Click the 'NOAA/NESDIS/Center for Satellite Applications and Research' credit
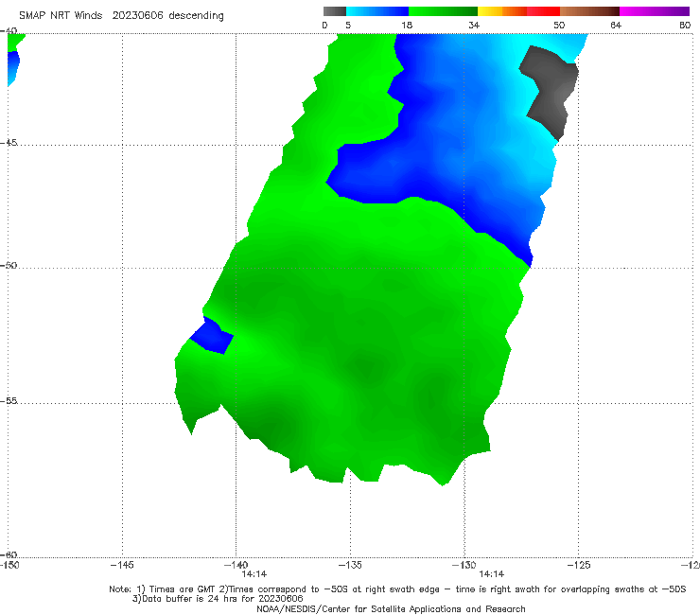Image resolution: width=700 pixels, height=615 pixels. [x=391, y=609]
